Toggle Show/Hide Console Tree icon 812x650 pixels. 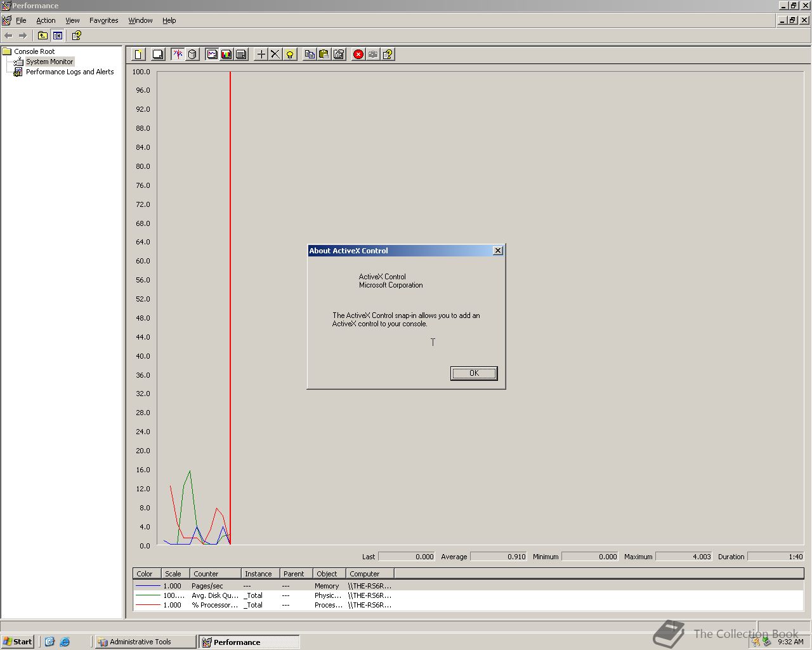[58, 36]
